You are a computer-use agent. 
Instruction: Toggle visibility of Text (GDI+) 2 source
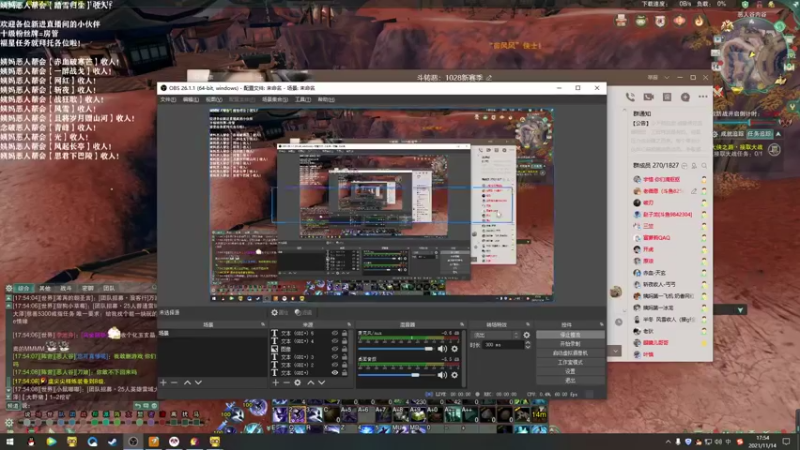pos(335,365)
